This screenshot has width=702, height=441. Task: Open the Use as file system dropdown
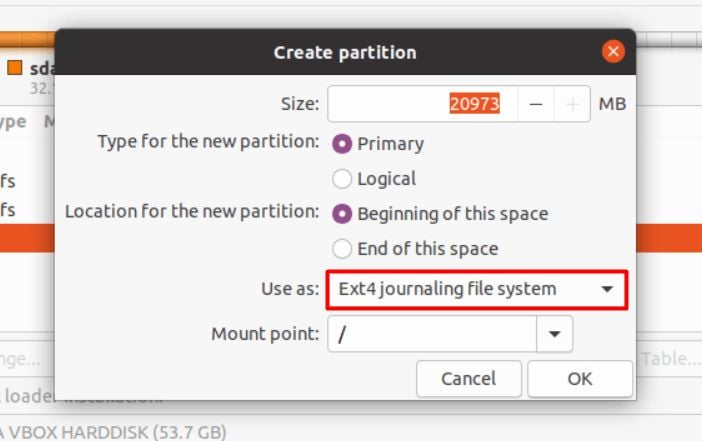tap(606, 290)
